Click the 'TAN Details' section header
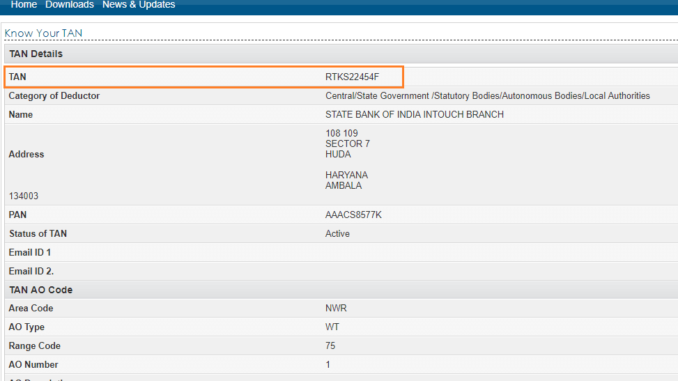This screenshot has width=678, height=381. [x=36, y=54]
